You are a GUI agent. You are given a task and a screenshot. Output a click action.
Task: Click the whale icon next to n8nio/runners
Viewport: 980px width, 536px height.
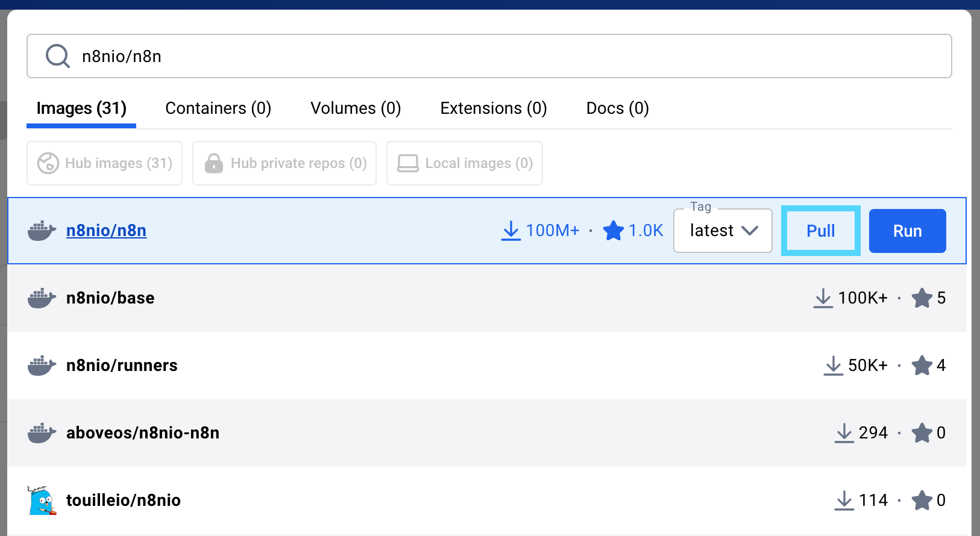pyautogui.click(x=42, y=366)
